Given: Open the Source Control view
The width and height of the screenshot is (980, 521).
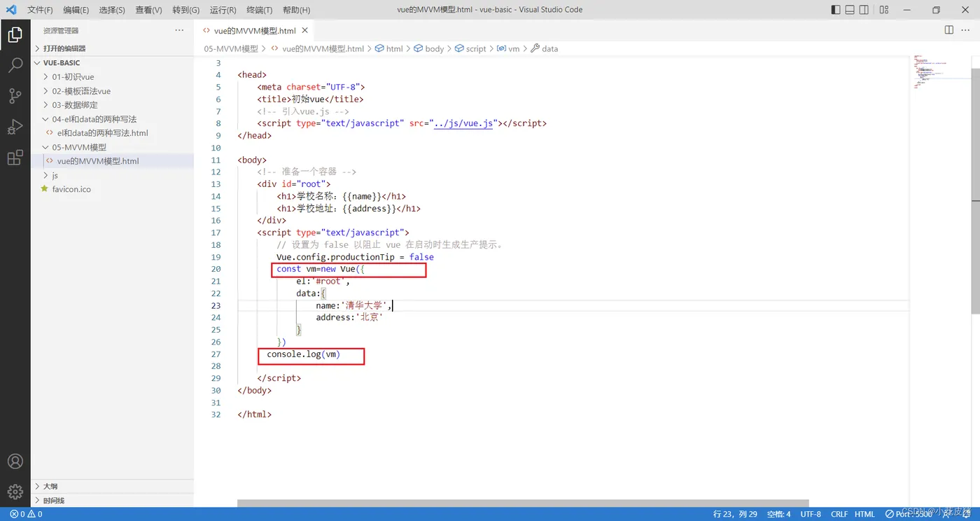Looking at the screenshot, I should click(15, 96).
